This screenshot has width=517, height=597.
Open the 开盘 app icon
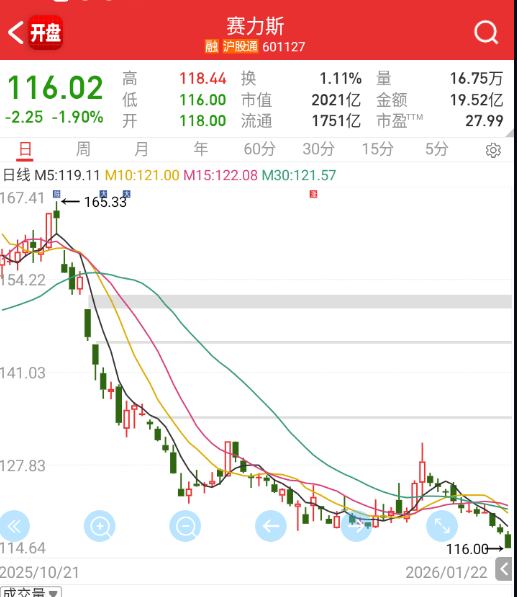pyautogui.click(x=46, y=33)
